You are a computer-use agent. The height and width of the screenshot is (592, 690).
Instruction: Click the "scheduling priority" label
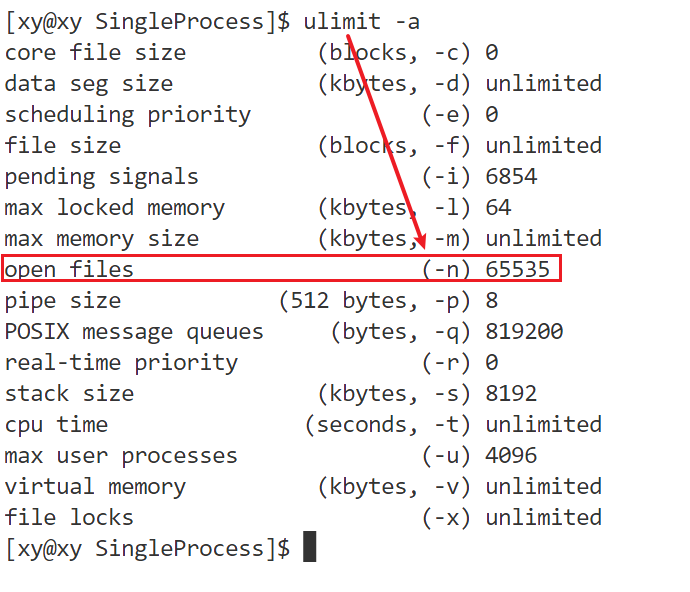tap(127, 114)
